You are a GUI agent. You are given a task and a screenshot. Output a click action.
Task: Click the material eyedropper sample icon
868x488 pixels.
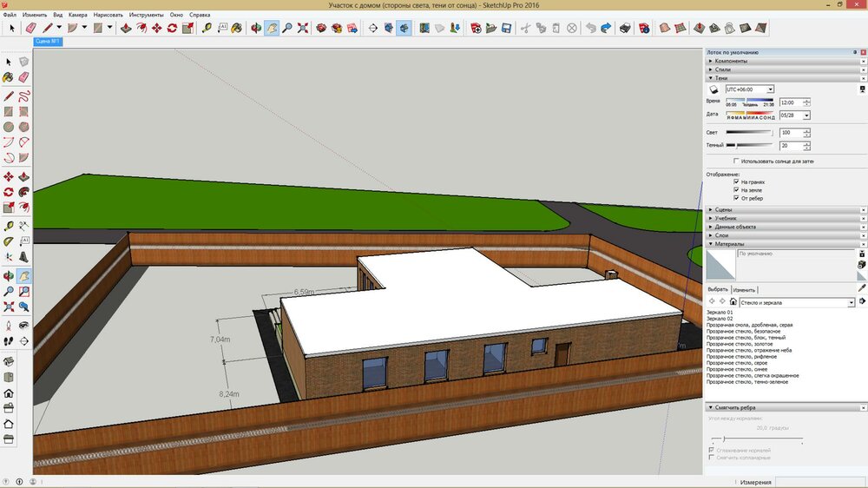pyautogui.click(x=862, y=287)
